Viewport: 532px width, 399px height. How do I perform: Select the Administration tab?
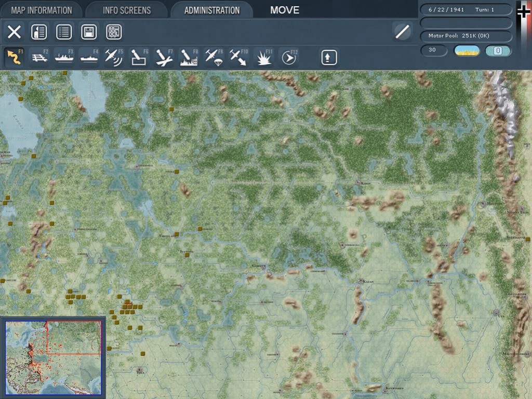pyautogui.click(x=212, y=10)
